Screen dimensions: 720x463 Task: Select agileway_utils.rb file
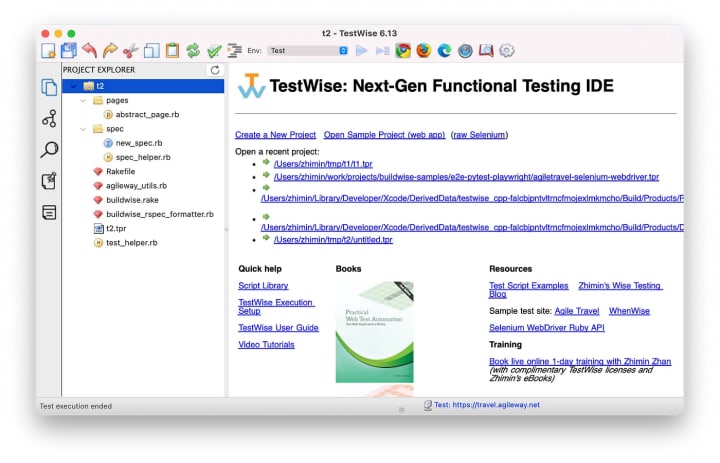(136, 186)
